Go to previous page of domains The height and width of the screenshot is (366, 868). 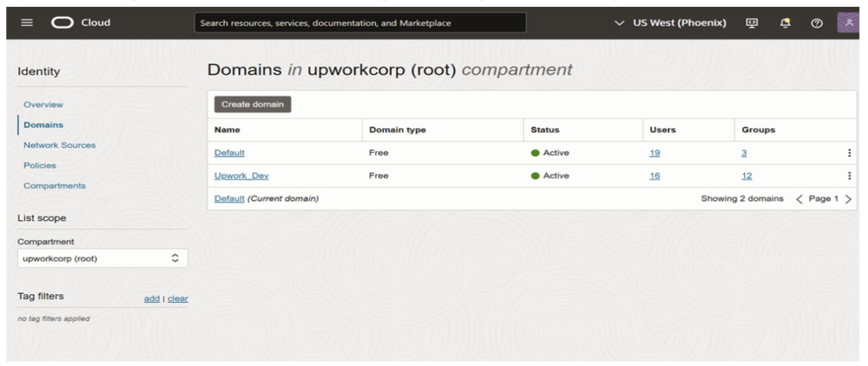pos(799,199)
